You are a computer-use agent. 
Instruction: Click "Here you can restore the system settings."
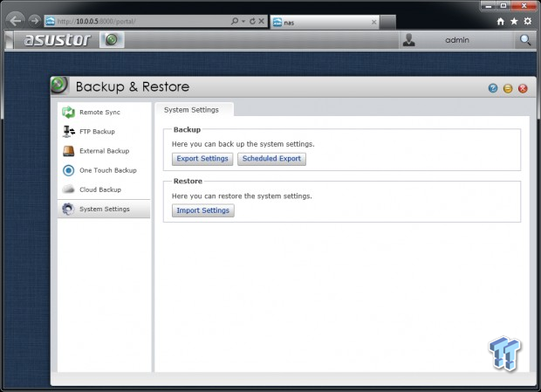[x=242, y=196]
